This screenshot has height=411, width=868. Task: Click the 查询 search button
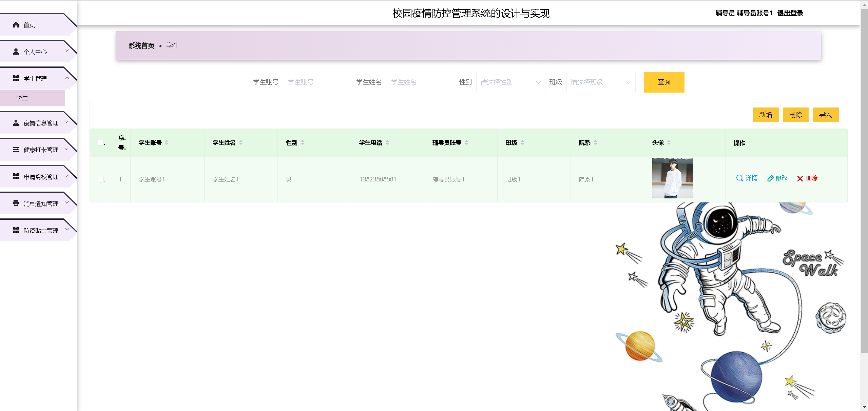tap(663, 82)
